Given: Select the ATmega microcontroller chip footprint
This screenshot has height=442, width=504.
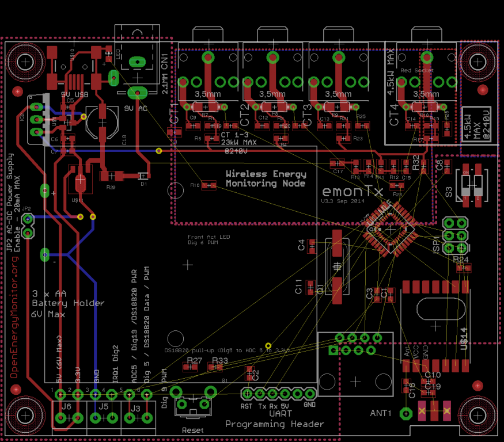Looking at the screenshot, I should click(x=391, y=230).
